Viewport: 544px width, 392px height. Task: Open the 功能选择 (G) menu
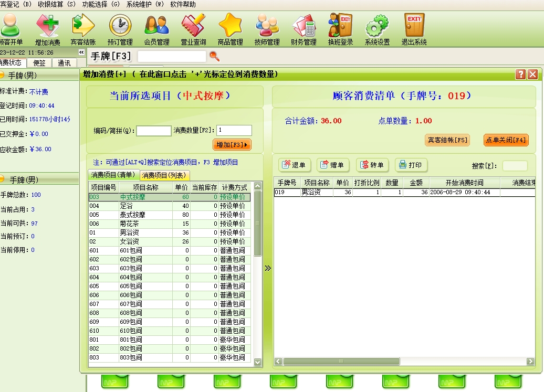pyautogui.click(x=101, y=4)
